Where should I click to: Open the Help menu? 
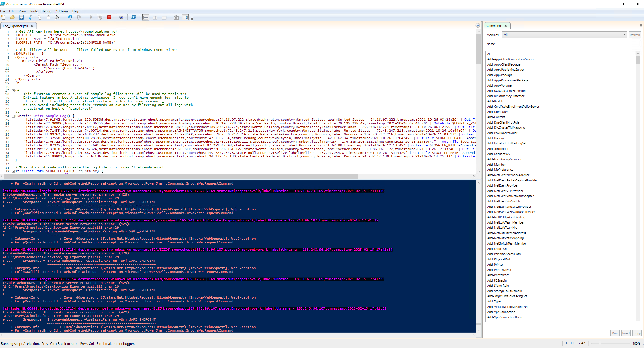point(76,11)
